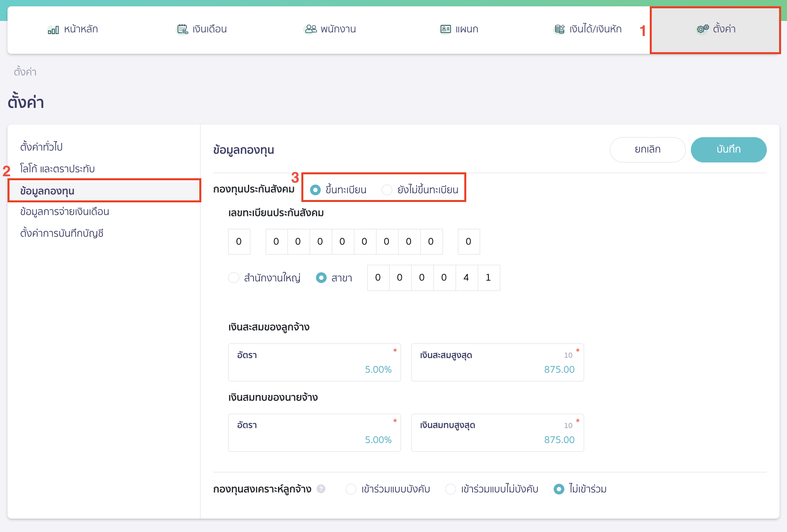Select ขึ้นทะเบียน radio option
Image resolution: width=787 pixels, height=532 pixels.
[315, 190]
